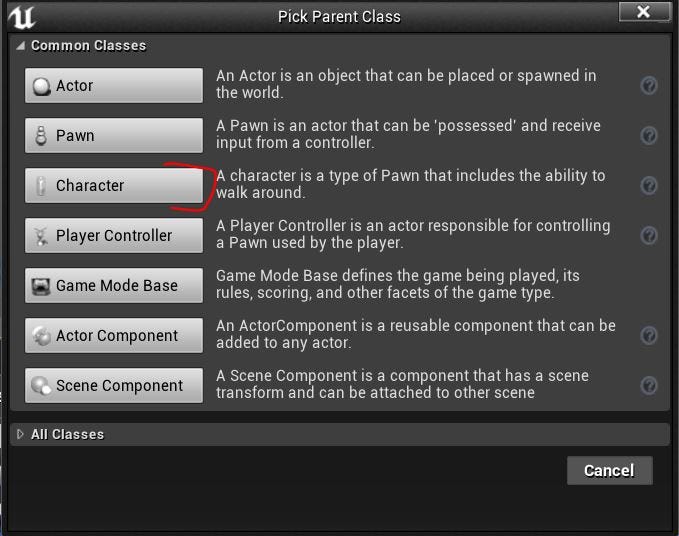The width and height of the screenshot is (679, 536).
Task: Choose Pawn as the parent class
Action: click(x=113, y=136)
